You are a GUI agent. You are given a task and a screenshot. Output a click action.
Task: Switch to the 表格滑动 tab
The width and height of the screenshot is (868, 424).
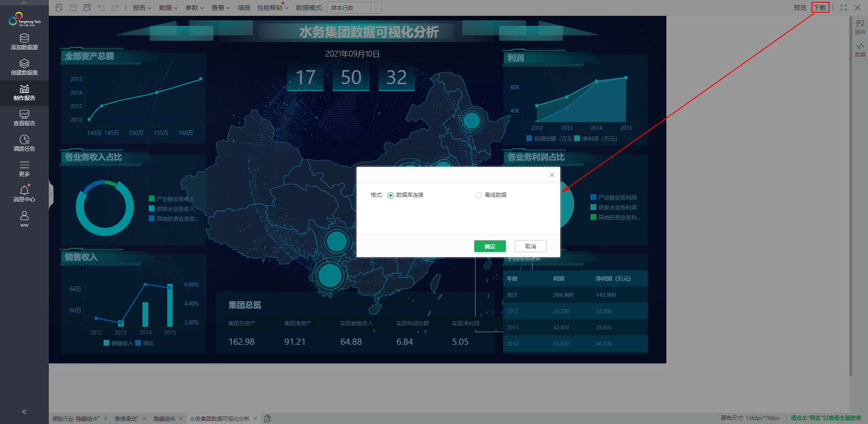pos(127,419)
